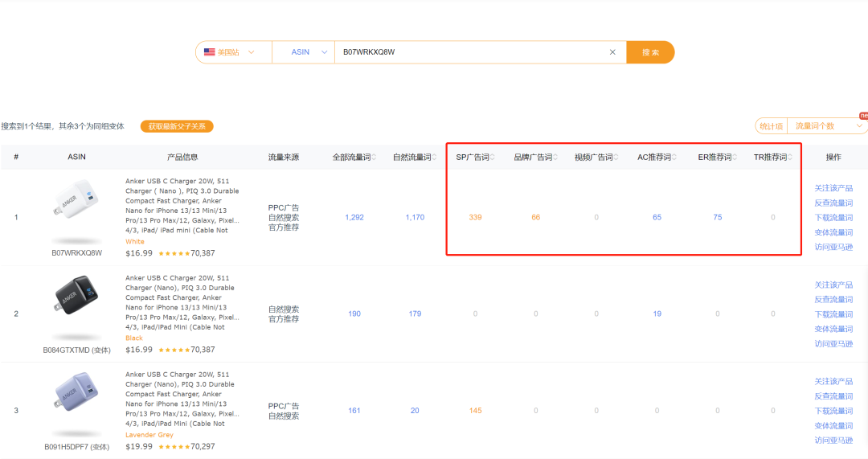Click 访问亚马逊 for the White charger row
Screen dimensions: 868x459
tap(833, 247)
